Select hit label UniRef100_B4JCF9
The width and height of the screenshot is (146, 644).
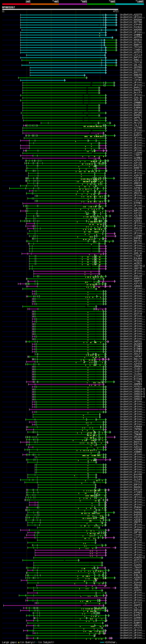131,93
